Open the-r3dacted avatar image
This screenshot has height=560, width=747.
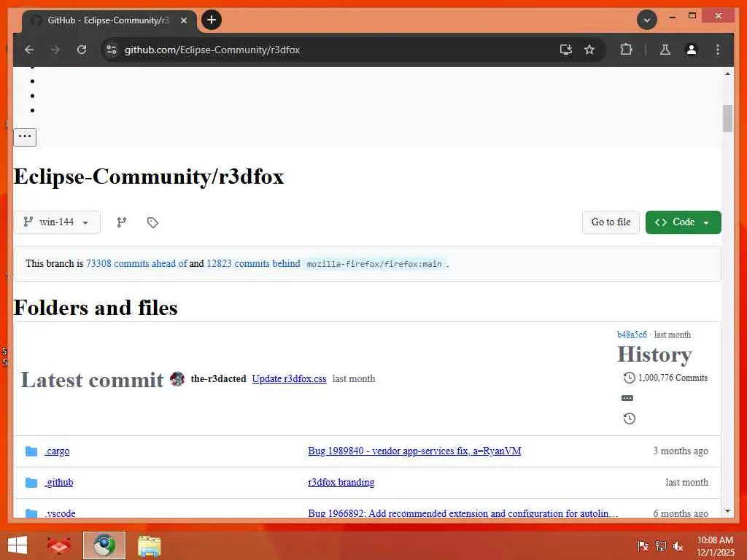177,379
